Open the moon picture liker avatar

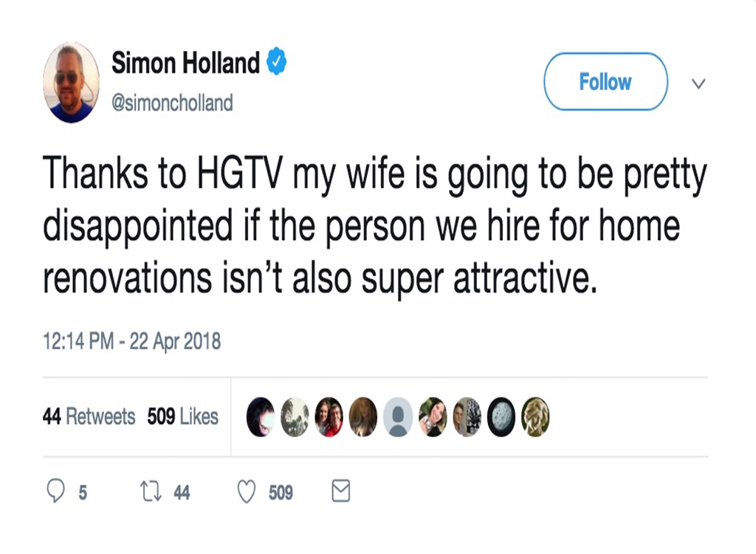click(502, 417)
